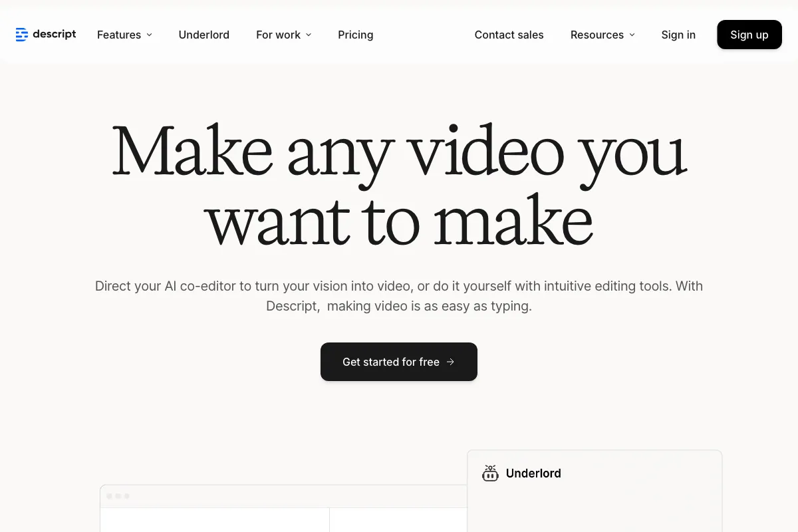Click the Underlord panel header card

coord(595,473)
